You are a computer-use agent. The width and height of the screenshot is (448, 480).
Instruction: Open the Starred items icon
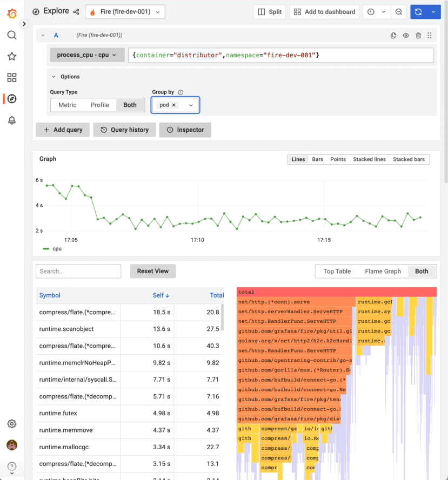12,56
